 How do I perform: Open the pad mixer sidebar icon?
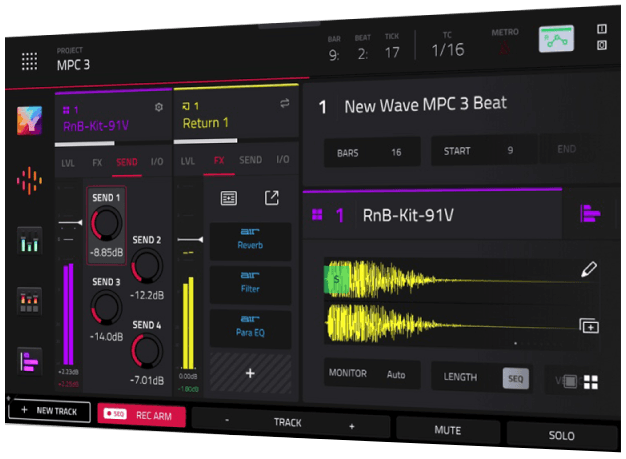[x=29, y=301]
